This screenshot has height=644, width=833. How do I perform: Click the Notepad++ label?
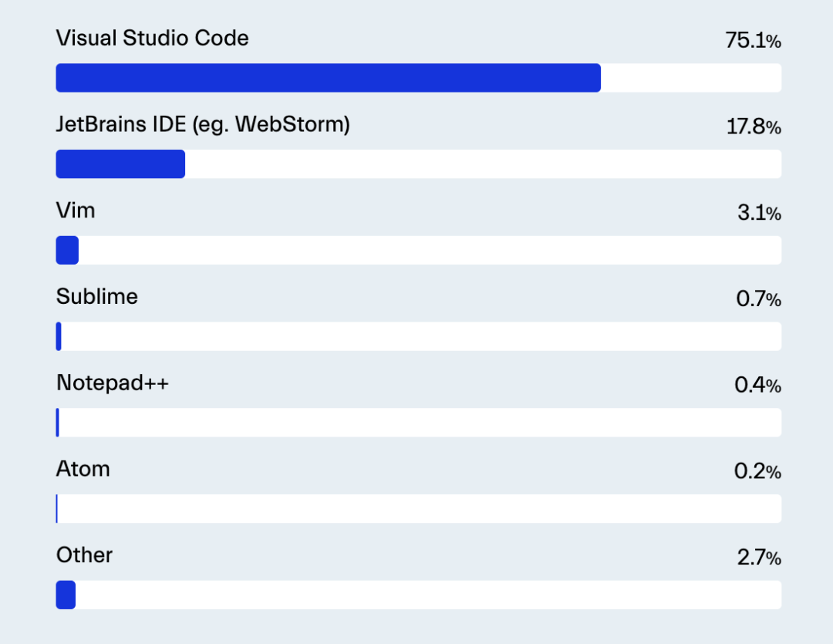coord(113,383)
